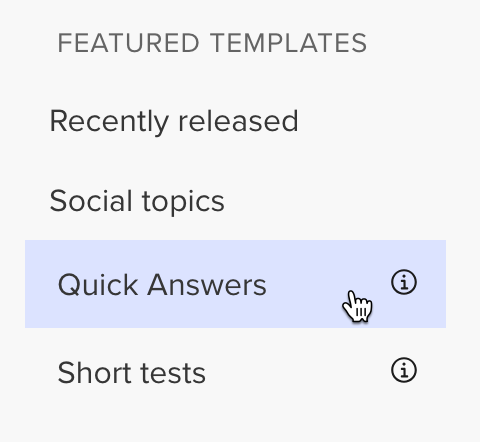The height and width of the screenshot is (442, 480).
Task: Open the Social topics category
Action: pos(137,202)
